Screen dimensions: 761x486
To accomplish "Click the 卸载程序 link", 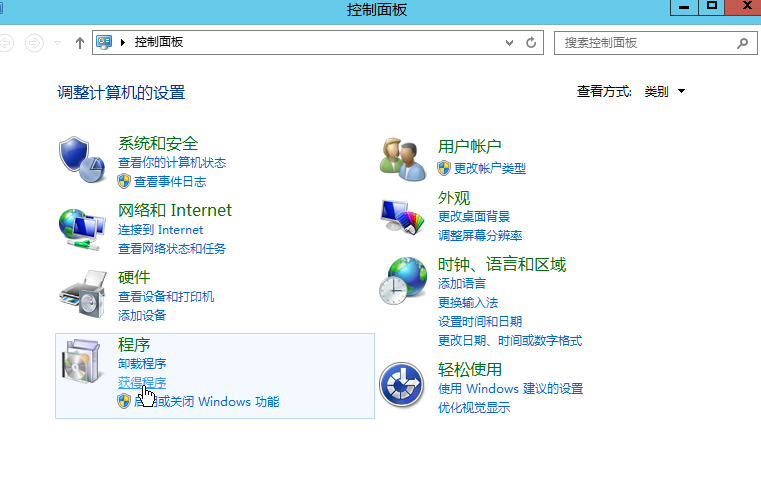I will (142, 364).
